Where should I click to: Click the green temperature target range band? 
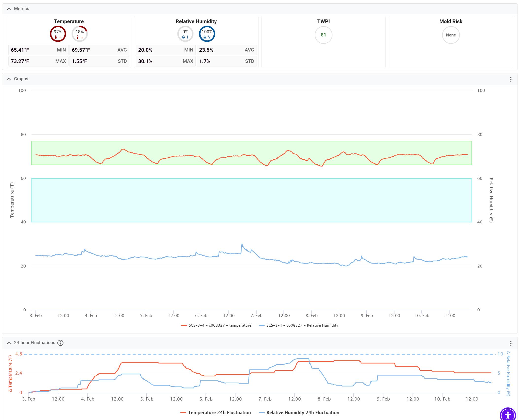pyautogui.click(x=251, y=145)
